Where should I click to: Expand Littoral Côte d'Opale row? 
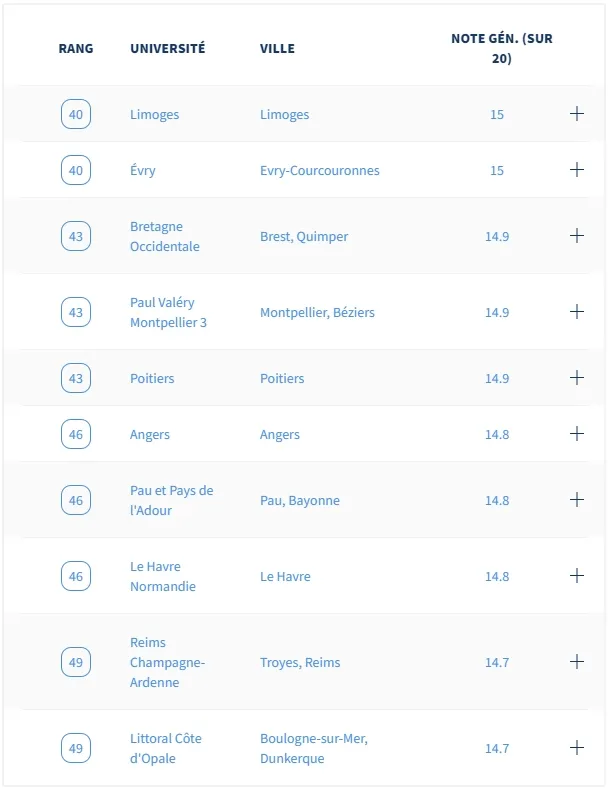point(577,748)
